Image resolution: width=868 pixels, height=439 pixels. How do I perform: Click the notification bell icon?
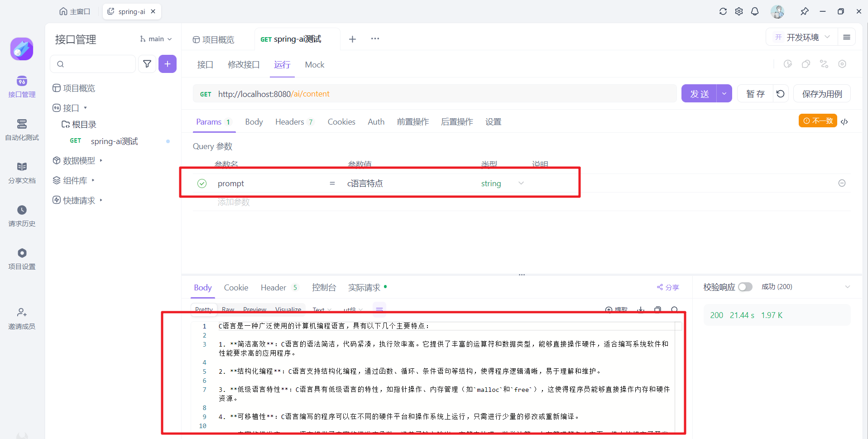tap(755, 11)
